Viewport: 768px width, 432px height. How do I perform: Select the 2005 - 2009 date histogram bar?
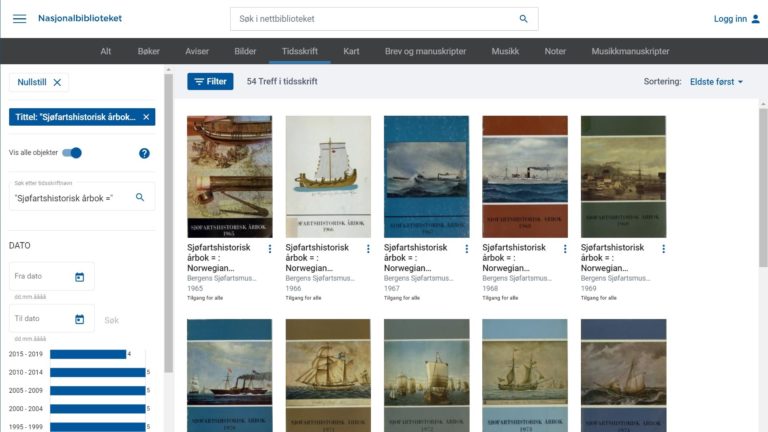(97, 390)
